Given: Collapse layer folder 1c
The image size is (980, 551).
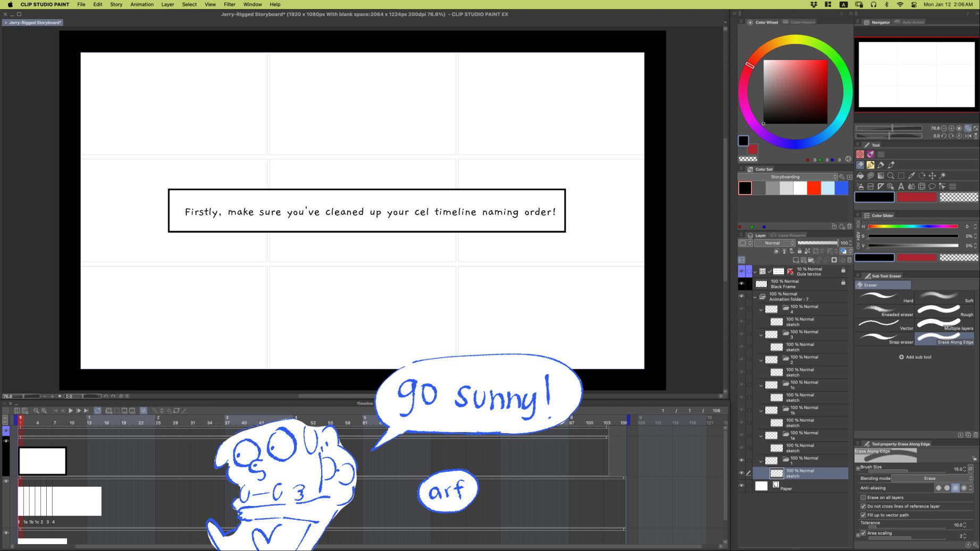Looking at the screenshot, I should [x=761, y=385].
